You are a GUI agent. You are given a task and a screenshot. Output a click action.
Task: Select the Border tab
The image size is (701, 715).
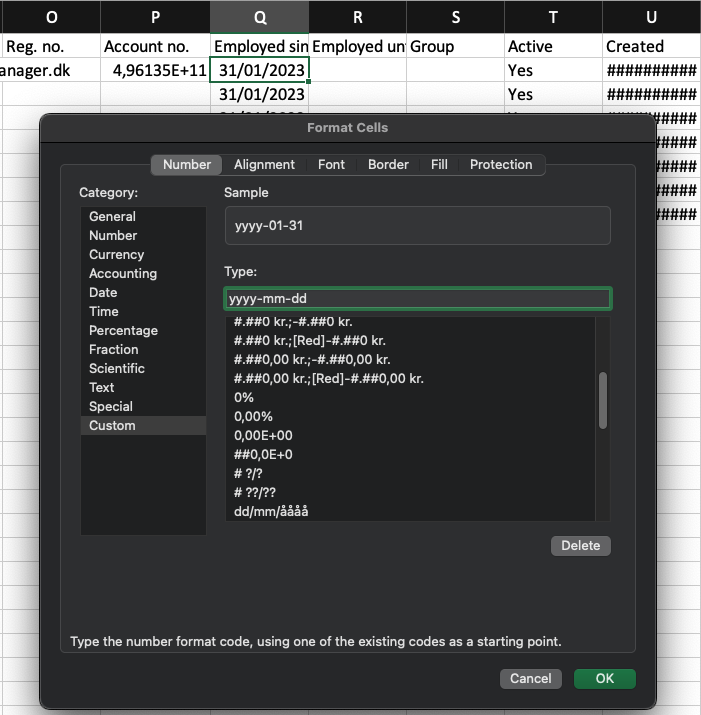pyautogui.click(x=388, y=164)
